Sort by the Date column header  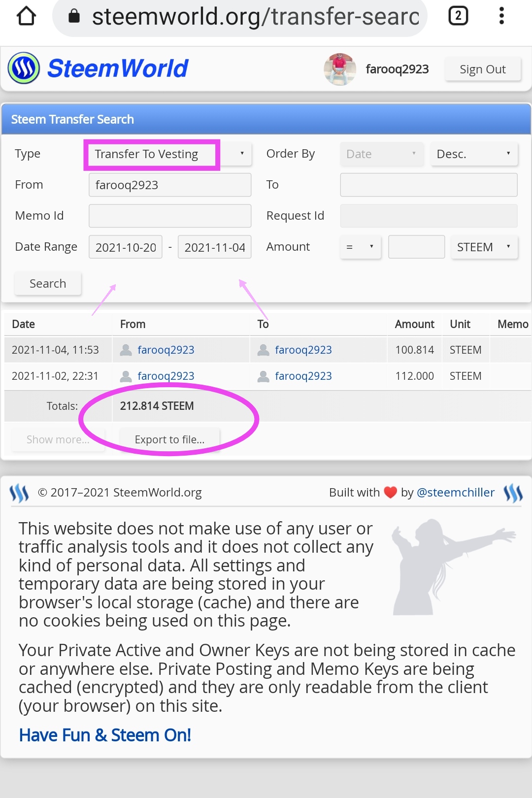[x=23, y=324]
